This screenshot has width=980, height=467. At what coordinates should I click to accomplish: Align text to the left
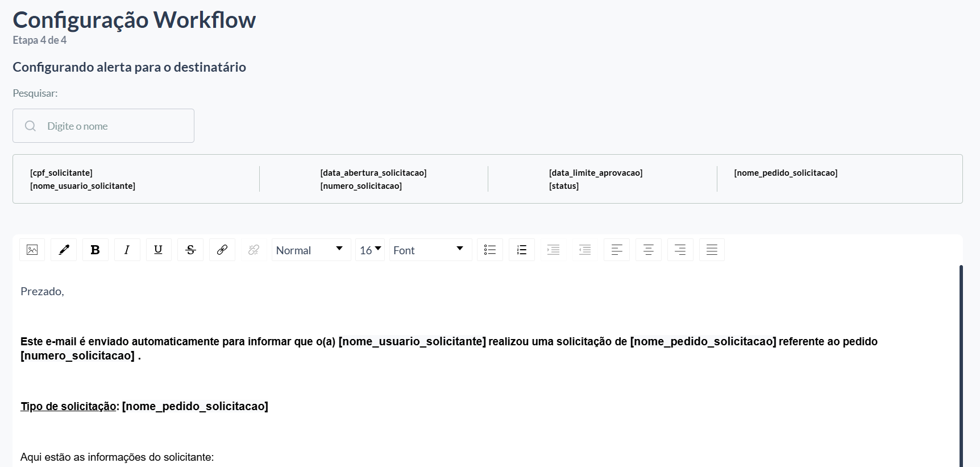tap(617, 250)
